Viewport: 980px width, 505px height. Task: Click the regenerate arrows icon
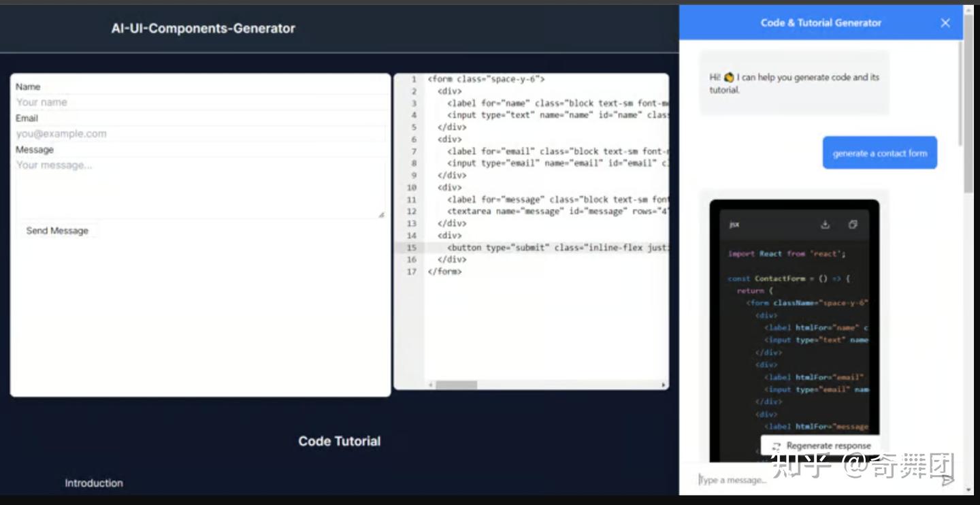(x=777, y=446)
